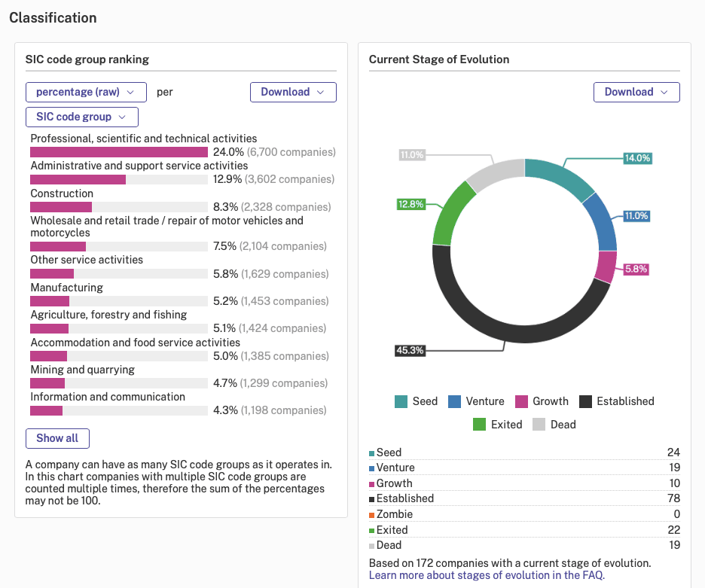
Task: Toggle the Venture legend swatch
Action: (x=455, y=401)
